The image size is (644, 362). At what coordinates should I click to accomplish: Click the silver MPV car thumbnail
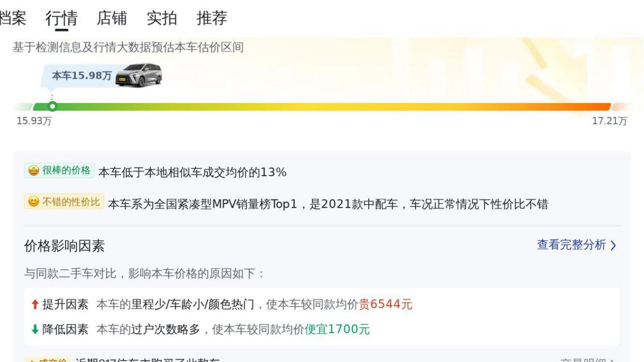[x=139, y=75]
